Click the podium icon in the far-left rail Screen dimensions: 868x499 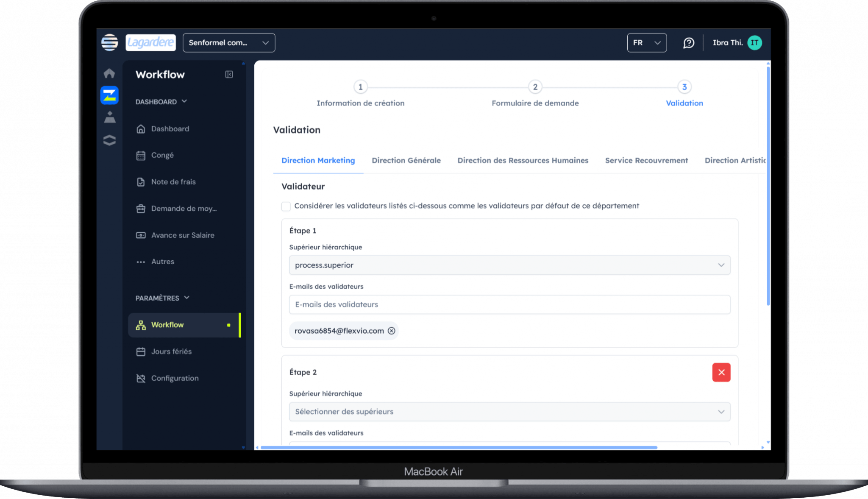[109, 117]
